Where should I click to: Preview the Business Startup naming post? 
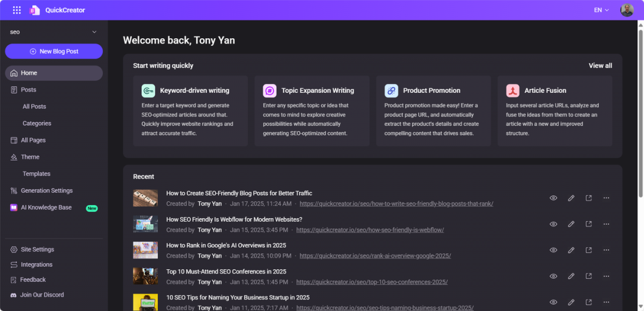click(553, 302)
